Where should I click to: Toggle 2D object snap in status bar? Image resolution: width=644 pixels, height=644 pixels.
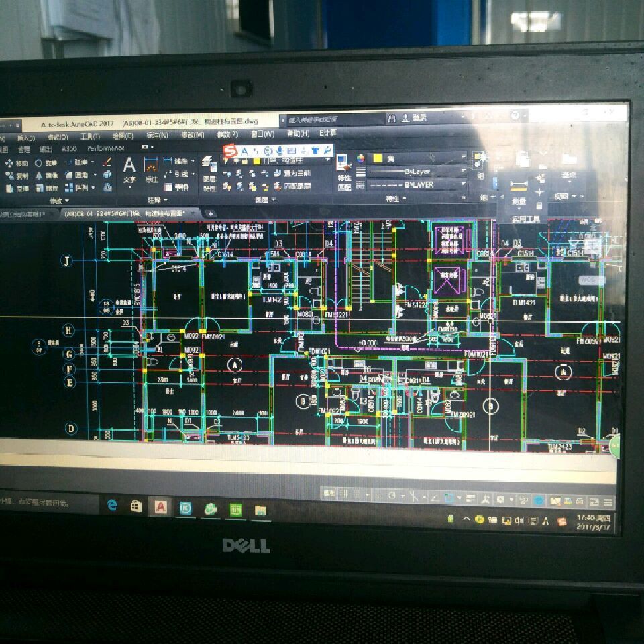click(x=449, y=498)
